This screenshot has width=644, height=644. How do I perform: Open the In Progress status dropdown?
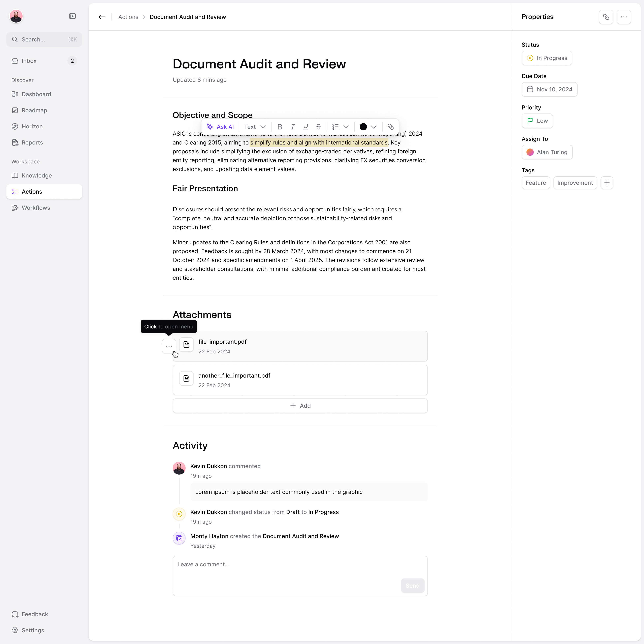[x=547, y=58]
